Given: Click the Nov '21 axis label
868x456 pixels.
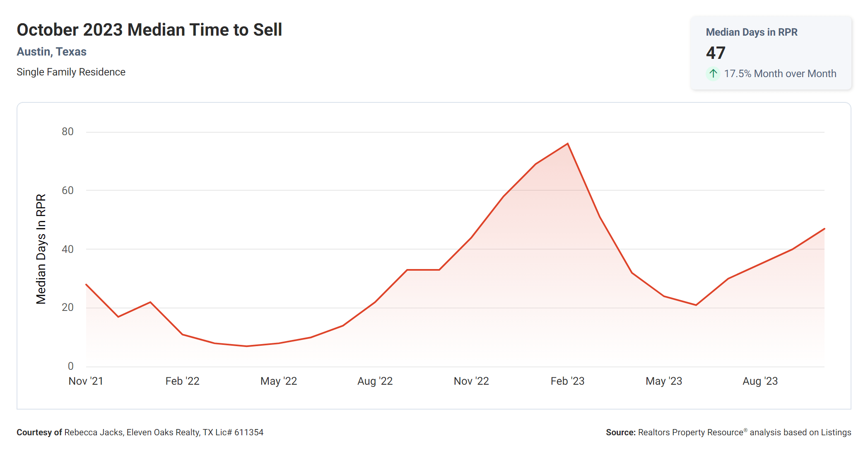Looking at the screenshot, I should tap(86, 381).
